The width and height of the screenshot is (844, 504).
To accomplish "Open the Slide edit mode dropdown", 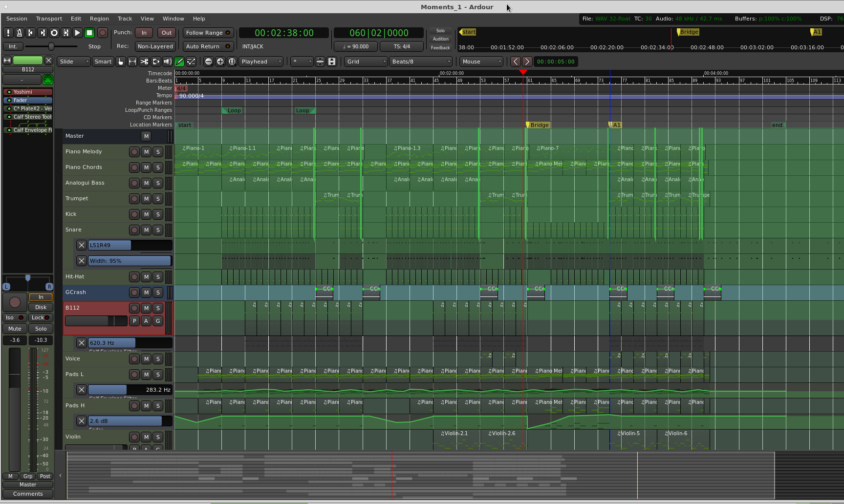I will click(x=74, y=62).
